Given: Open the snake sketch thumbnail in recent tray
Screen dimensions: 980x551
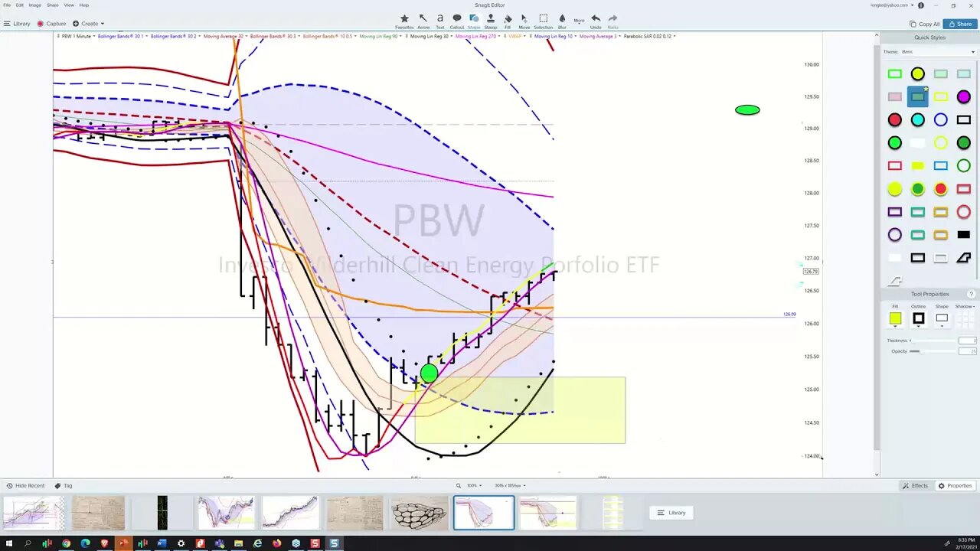Looking at the screenshot, I should coord(419,513).
